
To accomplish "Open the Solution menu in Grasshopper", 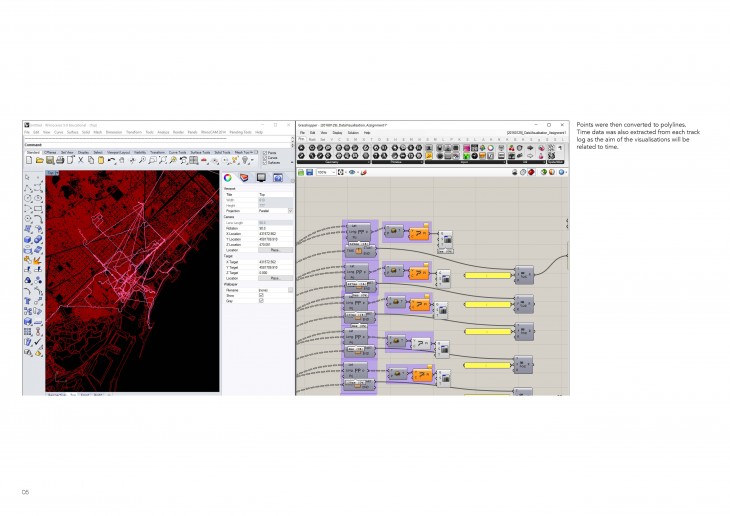I will click(352, 132).
